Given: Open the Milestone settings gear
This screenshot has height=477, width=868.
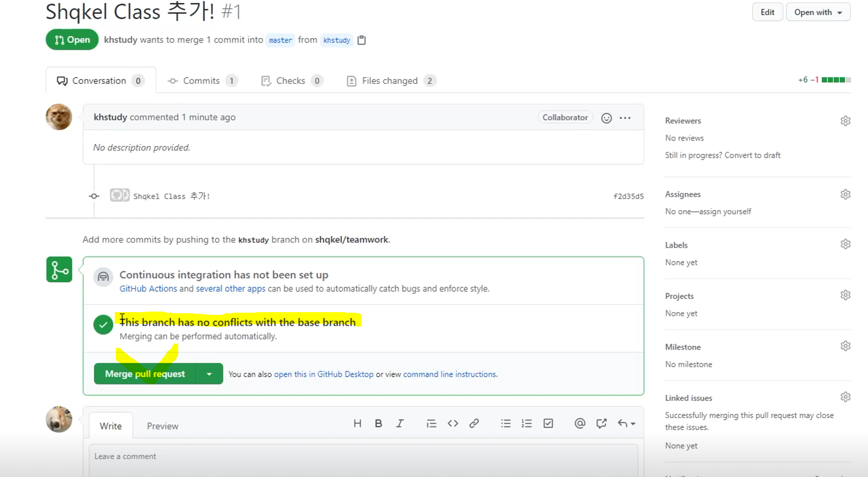Looking at the screenshot, I should click(x=845, y=346).
